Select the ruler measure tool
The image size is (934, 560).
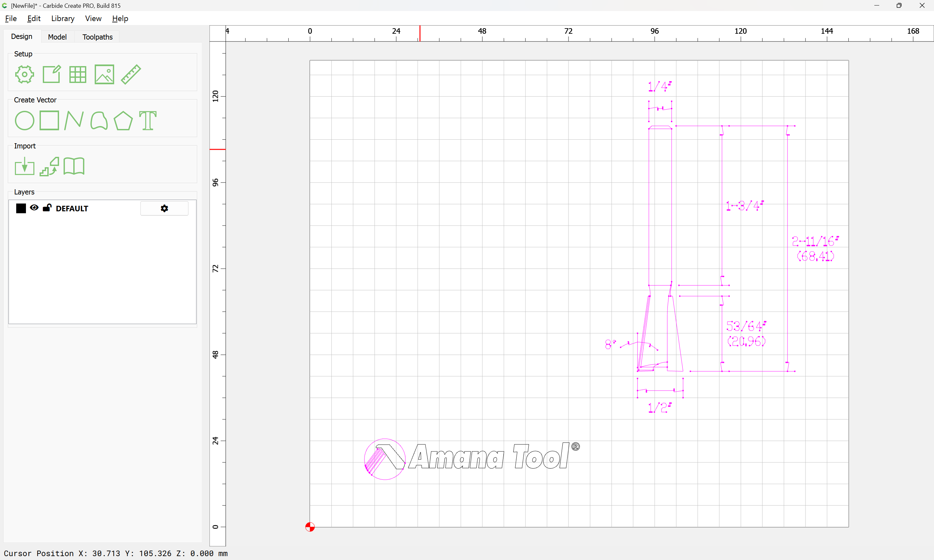click(131, 74)
